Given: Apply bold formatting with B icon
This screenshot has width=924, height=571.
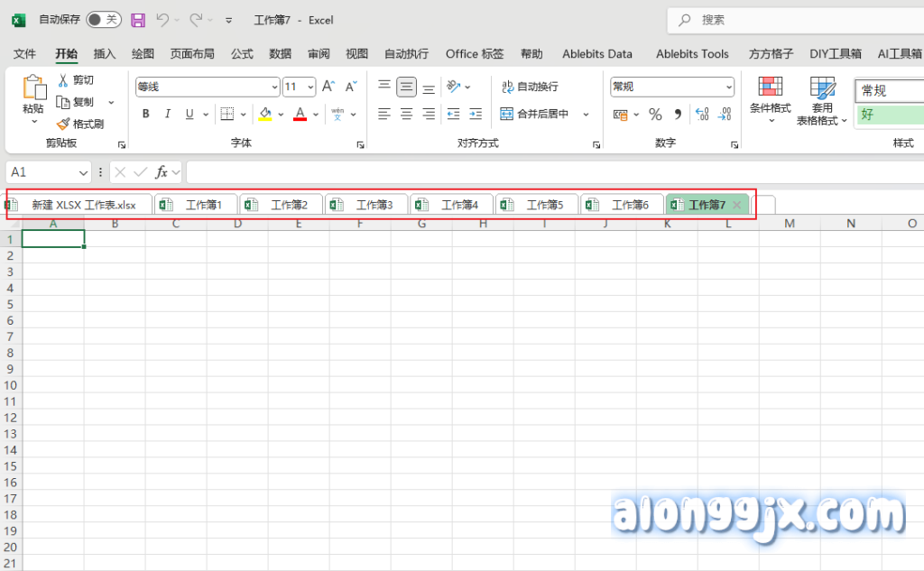Looking at the screenshot, I should 146,114.
